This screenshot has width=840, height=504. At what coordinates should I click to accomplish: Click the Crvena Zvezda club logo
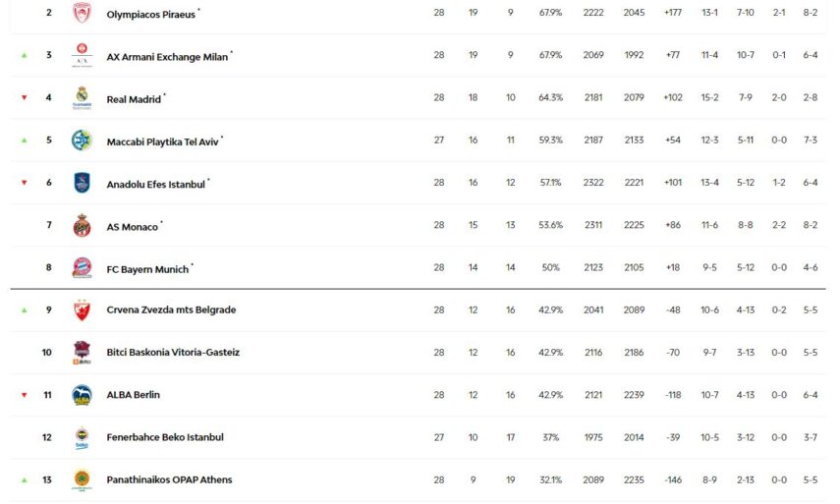(x=82, y=310)
